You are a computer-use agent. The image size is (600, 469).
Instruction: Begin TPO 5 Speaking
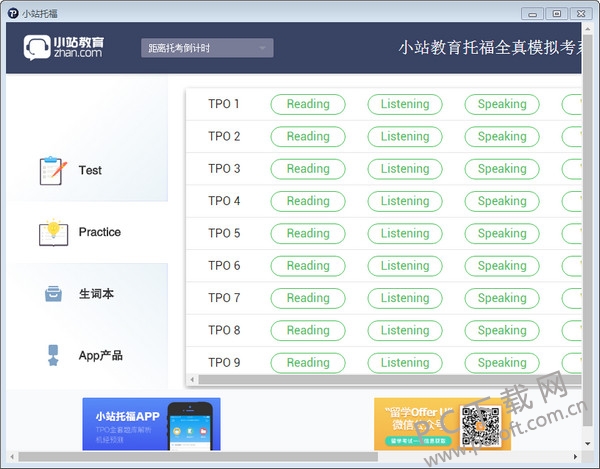pos(502,233)
